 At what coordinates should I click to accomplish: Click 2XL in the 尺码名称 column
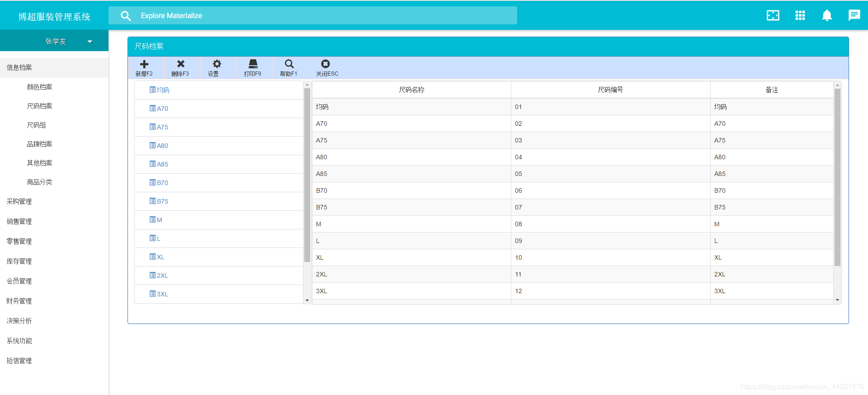[x=411, y=274]
